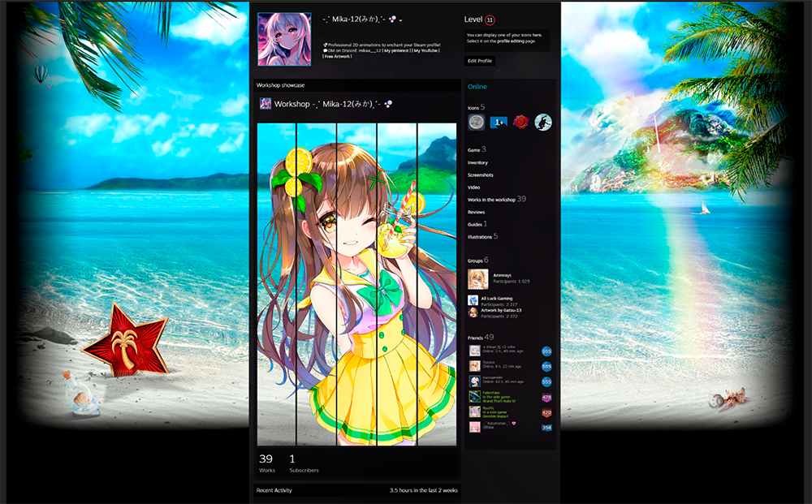The width and height of the screenshot is (812, 504).
Task: Click the 39 Works counter
Action: (266, 463)
